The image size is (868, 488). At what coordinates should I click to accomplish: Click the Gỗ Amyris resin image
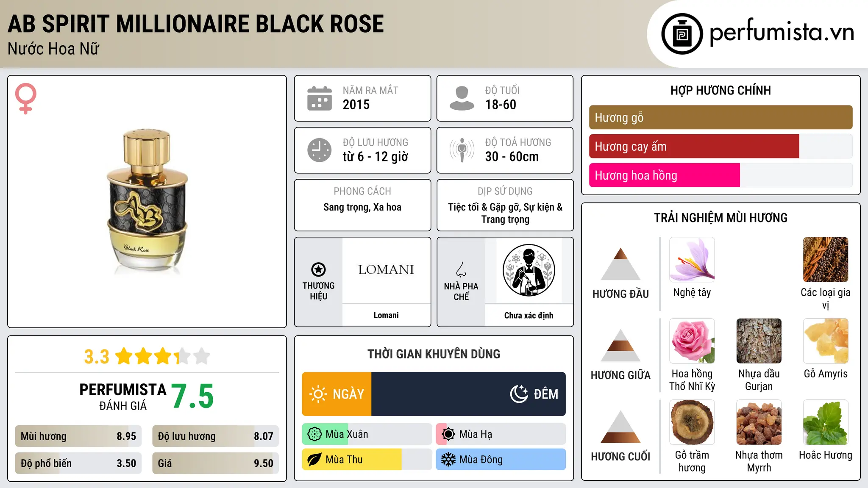(x=826, y=341)
